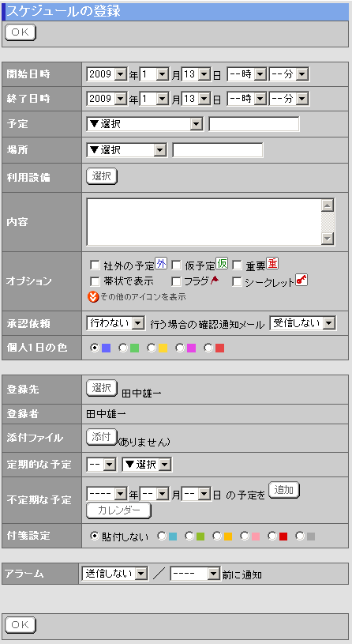The image size is (352, 644).
Task: Click the red flag icon beside フラグ
Action: 215,281
